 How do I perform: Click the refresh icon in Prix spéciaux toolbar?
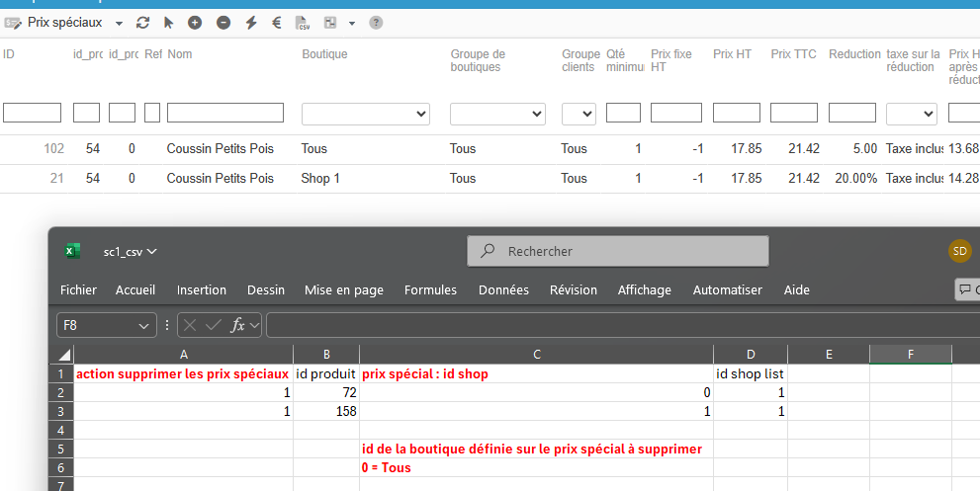143,23
